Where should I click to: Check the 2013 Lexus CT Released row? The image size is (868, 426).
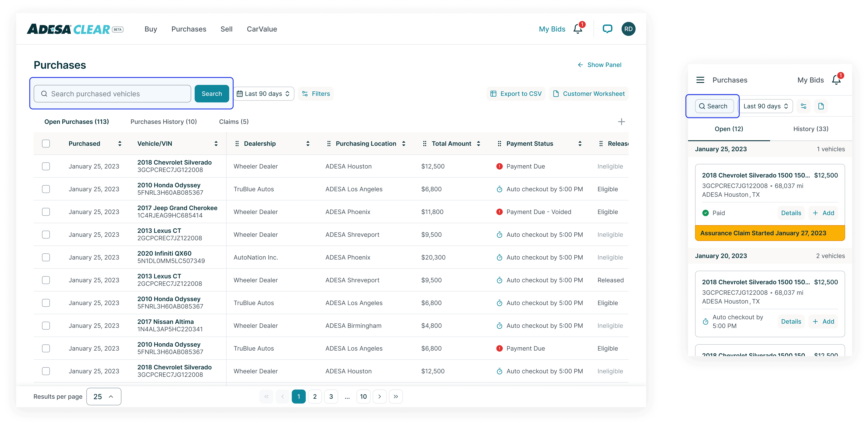click(x=46, y=280)
